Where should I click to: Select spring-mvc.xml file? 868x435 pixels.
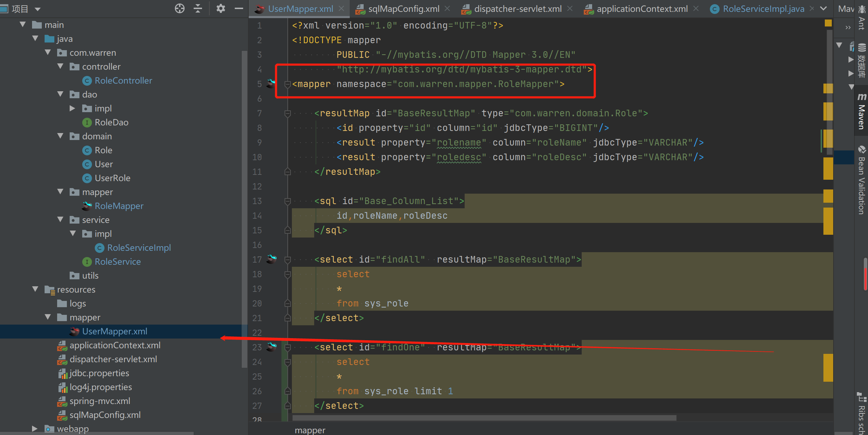(100, 401)
